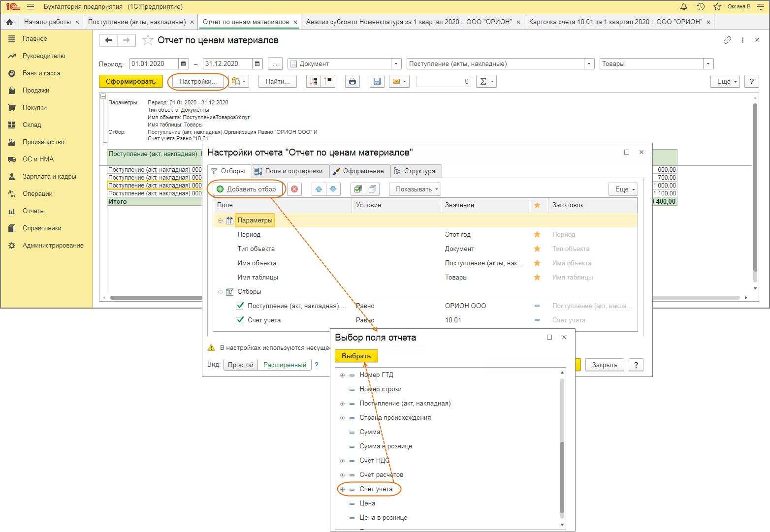The image size is (770, 532).
Task: Open calendar for the start date 01.01.2020
Action: 184,64
